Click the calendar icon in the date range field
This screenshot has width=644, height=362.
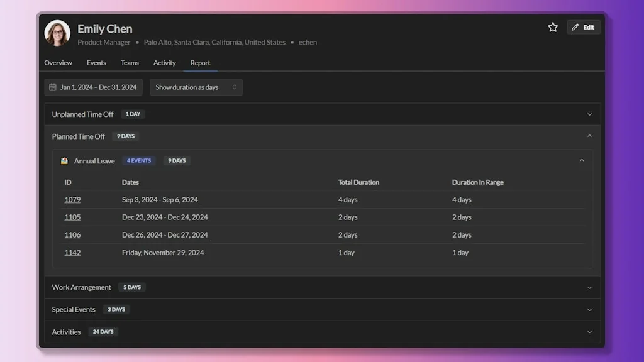[53, 87]
